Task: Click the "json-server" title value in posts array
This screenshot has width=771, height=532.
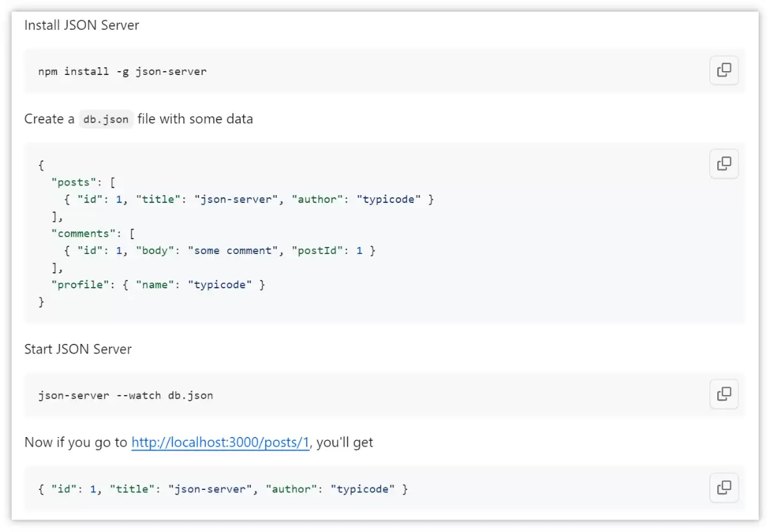Action: 236,200
